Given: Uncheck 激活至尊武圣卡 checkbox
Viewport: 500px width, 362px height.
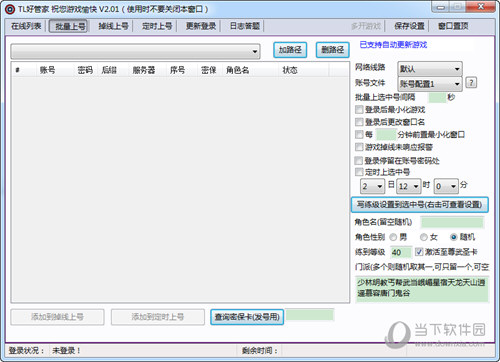Looking at the screenshot, I should tap(419, 252).
